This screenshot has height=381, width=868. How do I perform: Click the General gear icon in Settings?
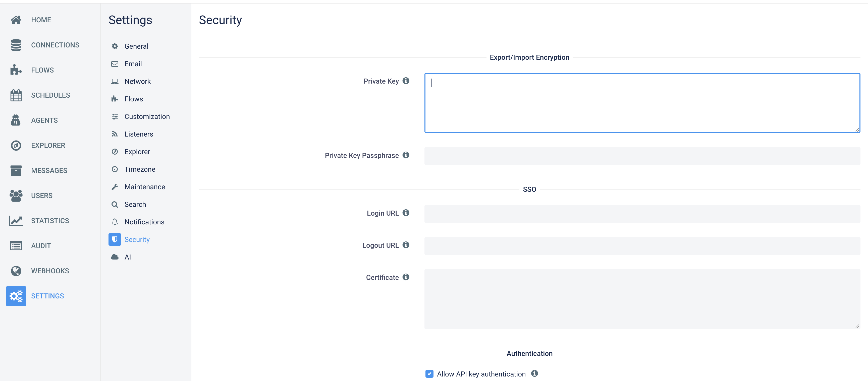pos(115,46)
